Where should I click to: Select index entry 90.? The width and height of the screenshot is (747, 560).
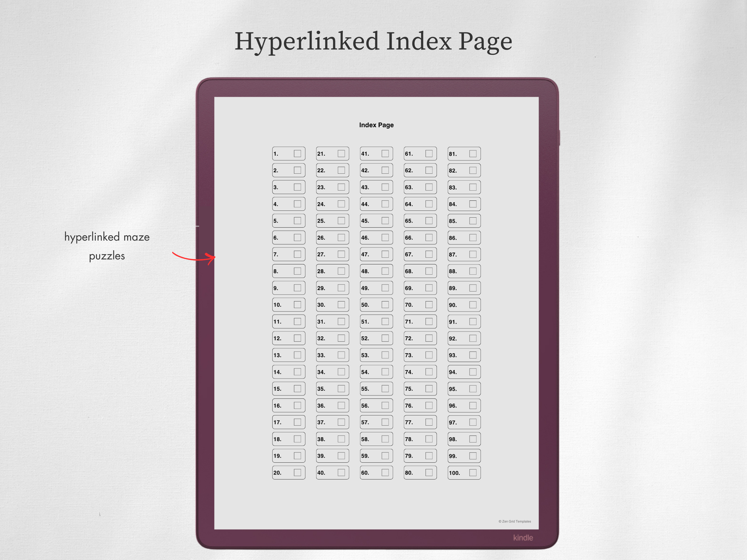(464, 305)
